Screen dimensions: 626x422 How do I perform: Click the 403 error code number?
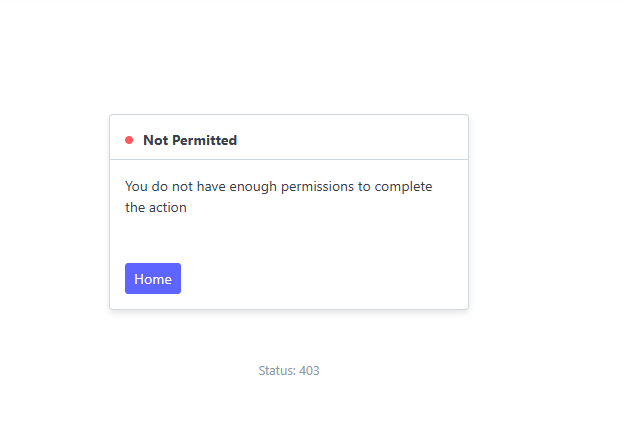click(309, 371)
